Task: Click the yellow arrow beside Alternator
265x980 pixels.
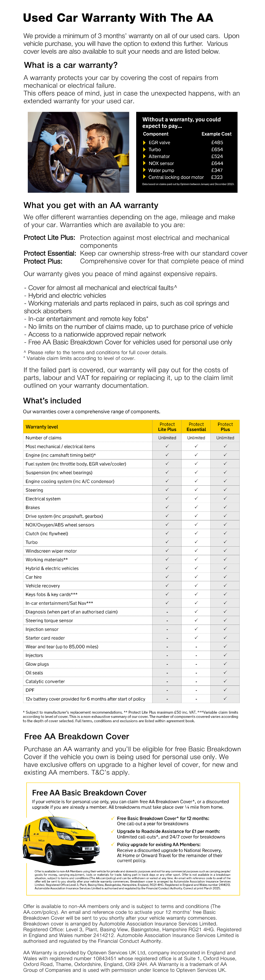Action: tap(144, 156)
